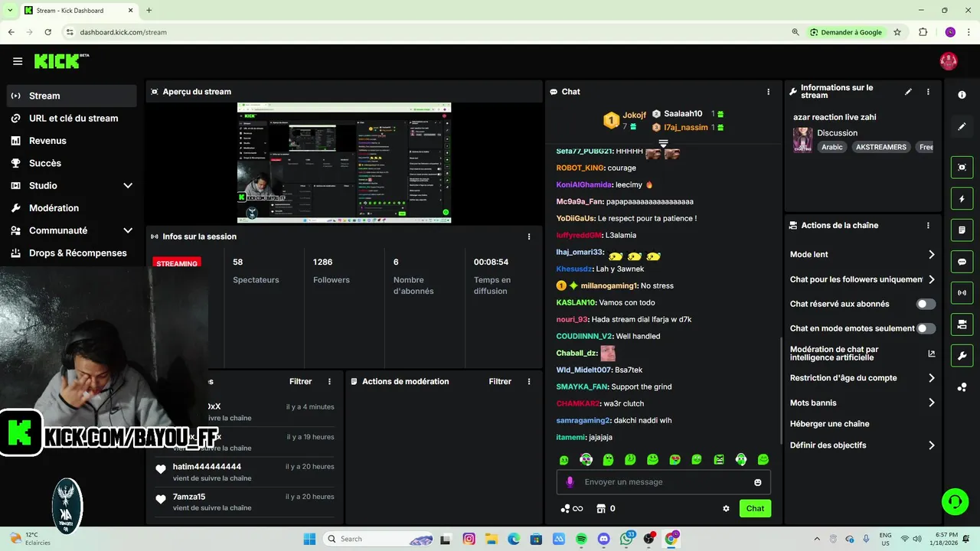Open the three-dot menu of the Chat panel
This screenshot has height=551, width=980.
769,92
